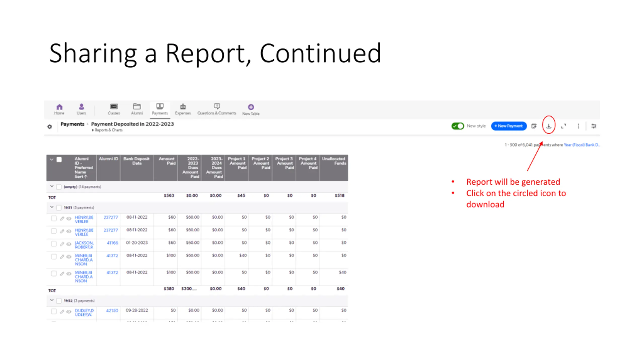
Task: Check the select-all header checkbox
Action: (59, 160)
